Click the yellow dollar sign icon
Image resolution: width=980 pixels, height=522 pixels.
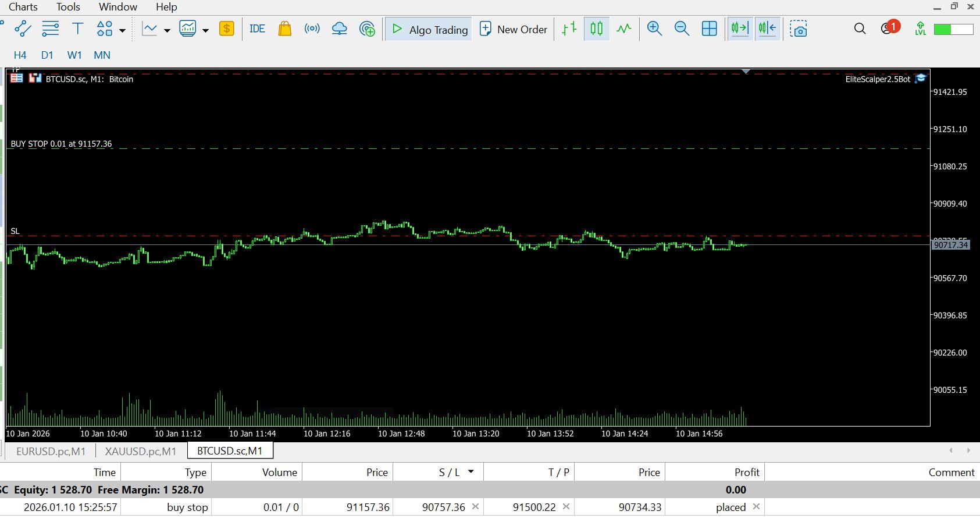point(227,29)
